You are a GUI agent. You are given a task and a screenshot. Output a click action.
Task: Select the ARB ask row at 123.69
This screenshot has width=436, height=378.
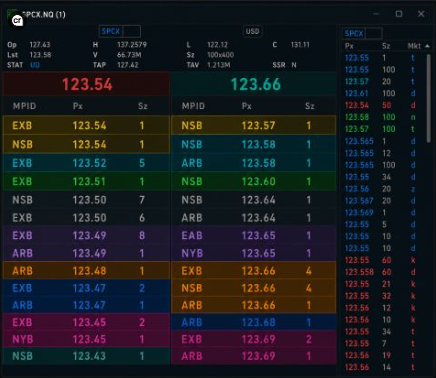[254, 356]
